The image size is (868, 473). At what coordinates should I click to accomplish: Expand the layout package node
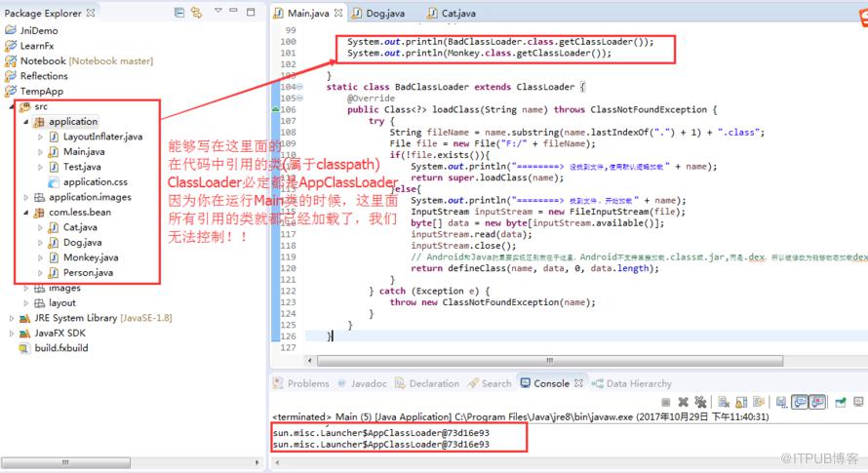(x=26, y=303)
